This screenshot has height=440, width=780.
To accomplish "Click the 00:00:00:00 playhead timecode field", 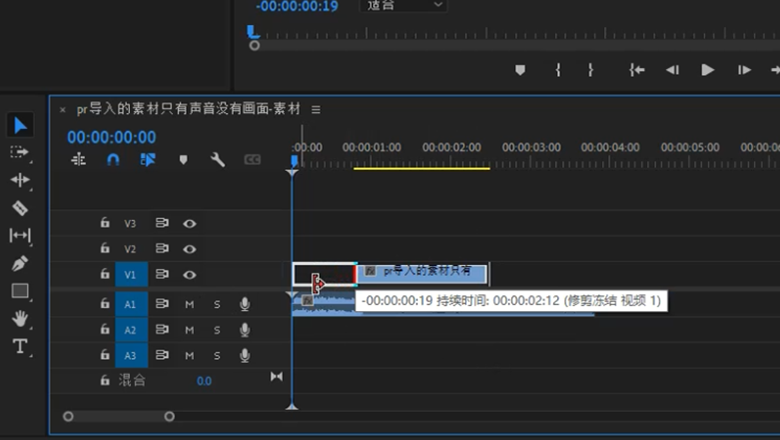I will (111, 137).
